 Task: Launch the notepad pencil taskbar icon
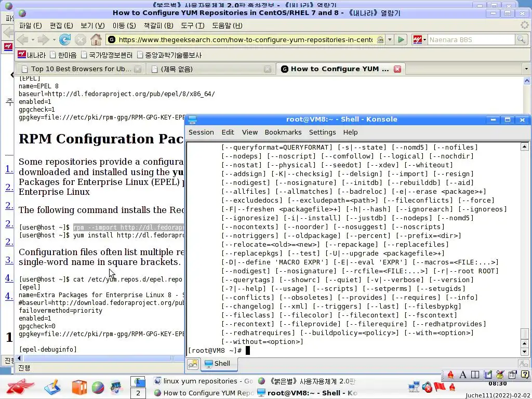52,388
